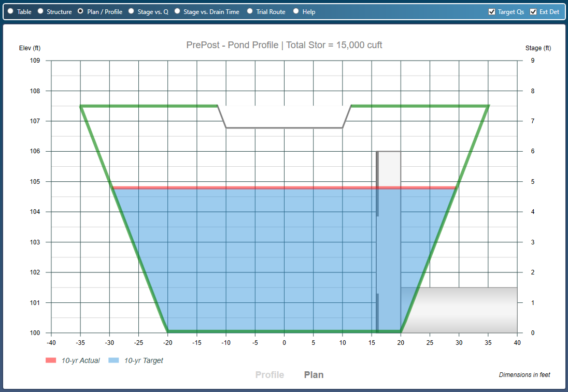
Task: Open the Stage vs. Drain Time view
Action: pyautogui.click(x=177, y=11)
